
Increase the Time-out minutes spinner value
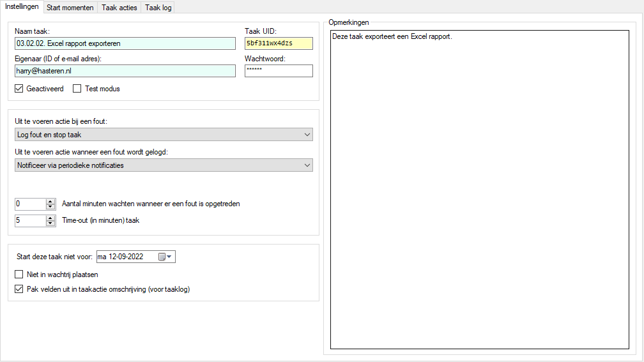click(50, 218)
